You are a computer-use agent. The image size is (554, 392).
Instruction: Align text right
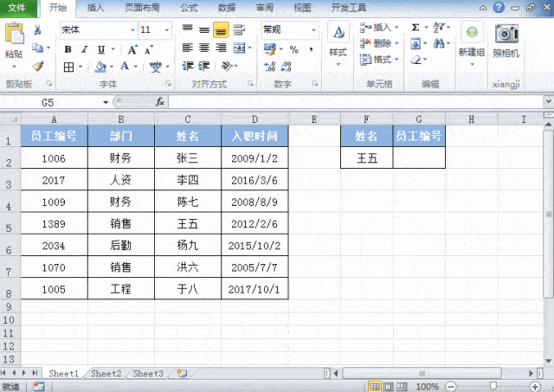click(221, 48)
